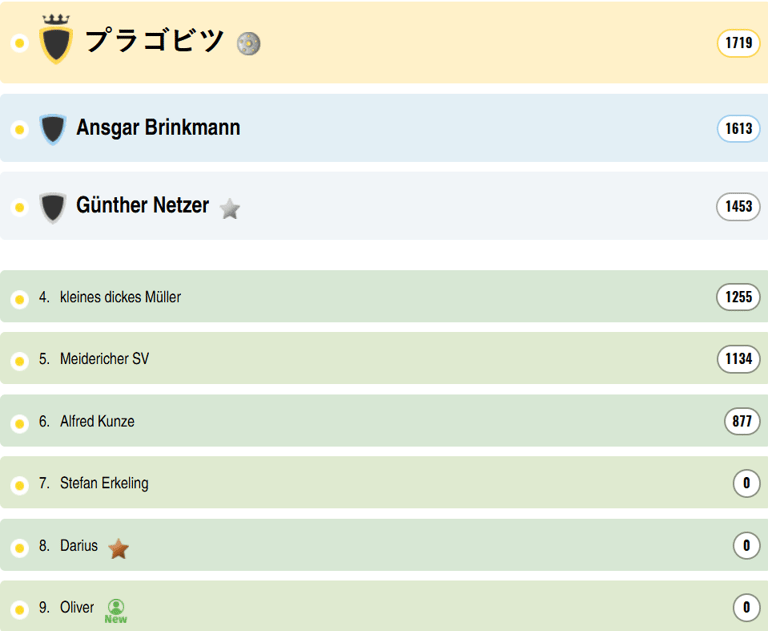Click the bronze star next to Darius
Image resolution: width=768 pixels, height=631 pixels.
point(119,548)
